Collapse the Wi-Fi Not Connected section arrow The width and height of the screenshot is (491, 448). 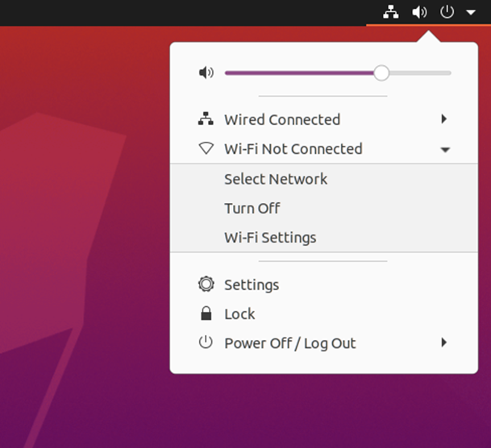[x=445, y=150]
